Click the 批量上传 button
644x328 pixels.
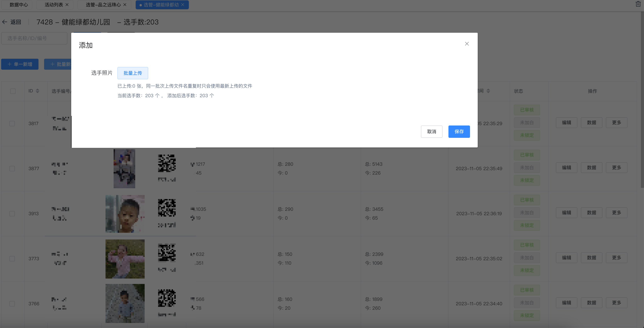[132, 73]
